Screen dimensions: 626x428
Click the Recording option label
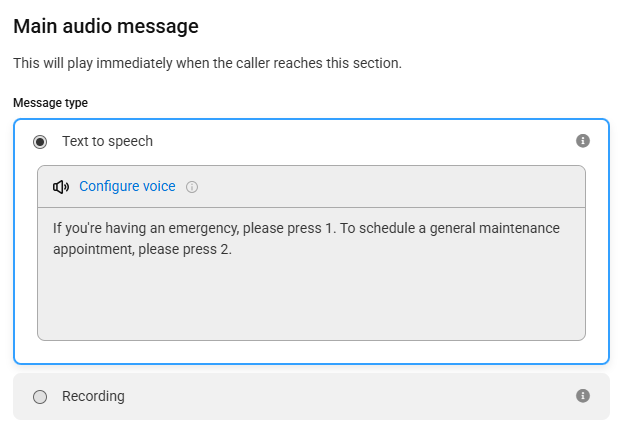[x=93, y=396]
